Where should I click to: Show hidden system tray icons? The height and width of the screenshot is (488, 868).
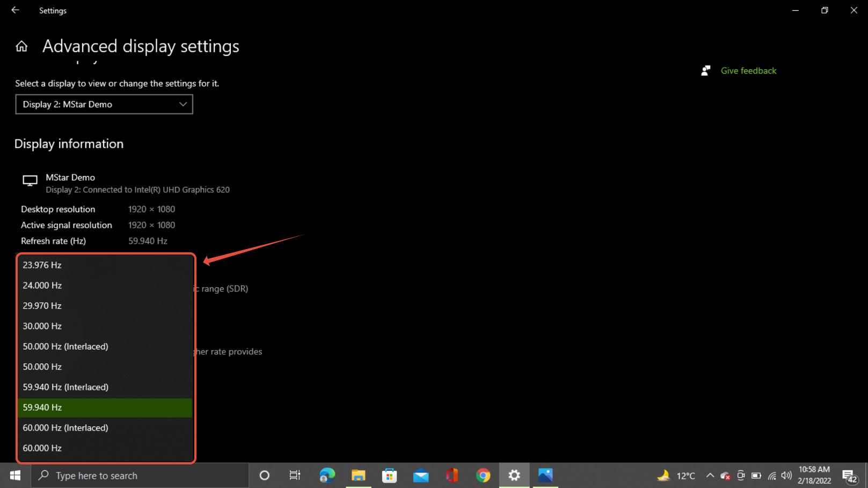point(710,476)
